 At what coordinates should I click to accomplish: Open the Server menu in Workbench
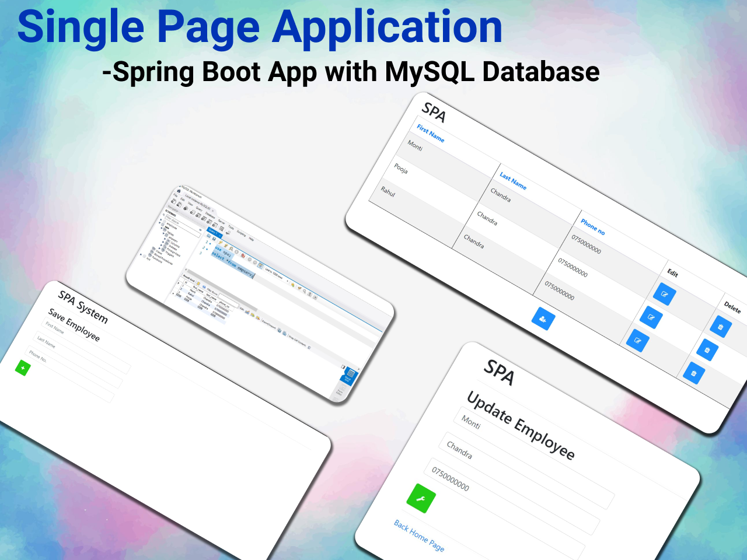click(221, 221)
